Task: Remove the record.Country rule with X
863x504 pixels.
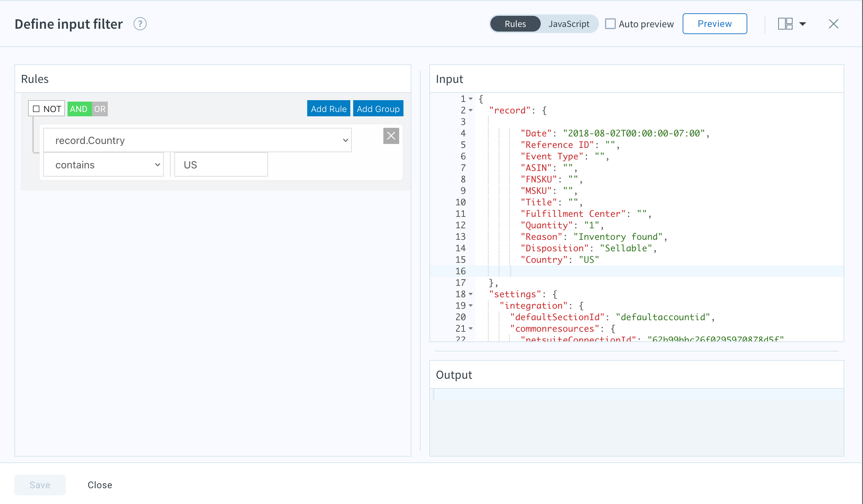Action: pos(391,136)
